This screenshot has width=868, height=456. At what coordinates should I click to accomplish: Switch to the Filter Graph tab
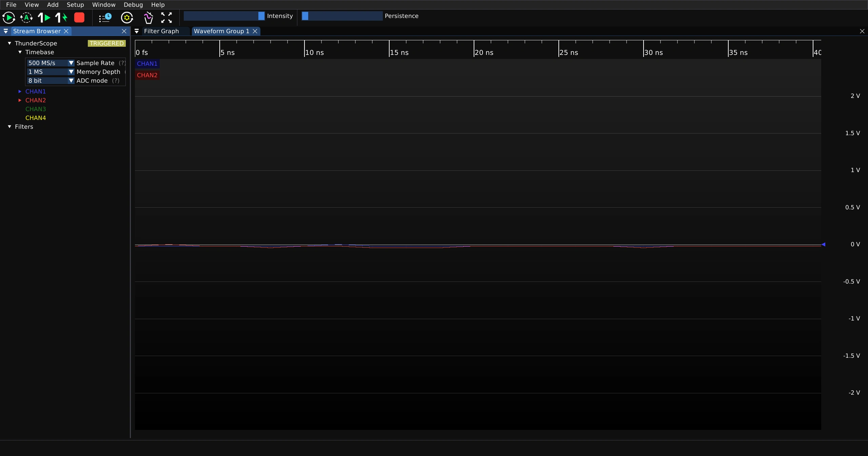tap(161, 31)
